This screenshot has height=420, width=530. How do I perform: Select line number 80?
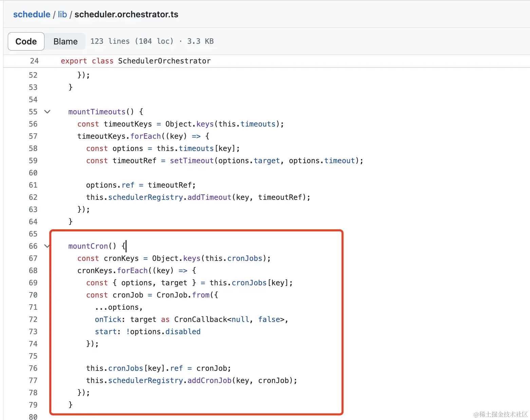pyautogui.click(x=33, y=416)
